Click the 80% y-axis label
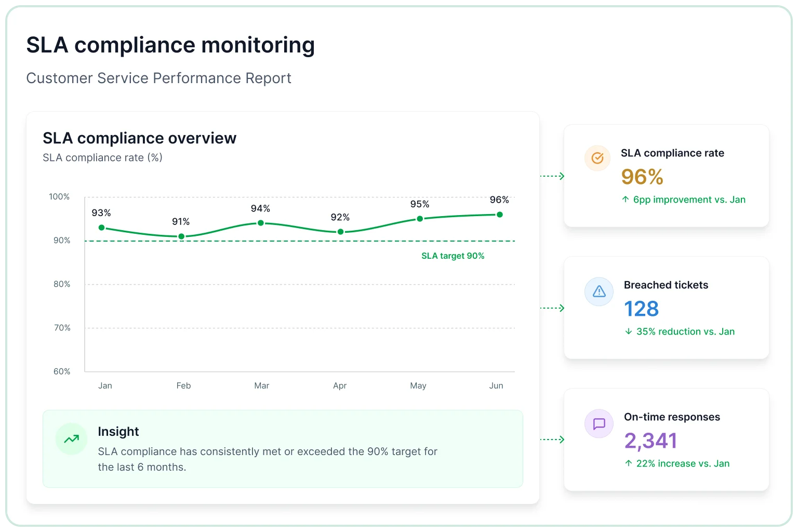This screenshot has height=532, width=798. [x=62, y=284]
